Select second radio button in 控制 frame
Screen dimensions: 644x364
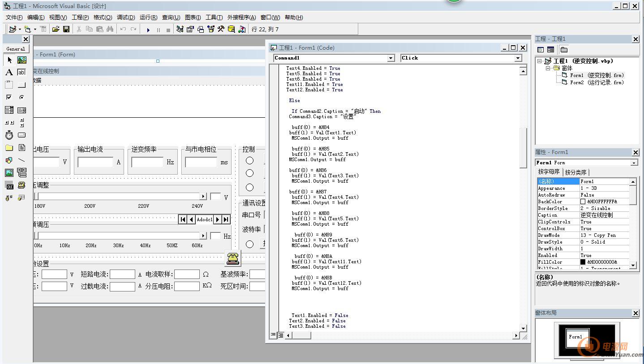tap(249, 173)
